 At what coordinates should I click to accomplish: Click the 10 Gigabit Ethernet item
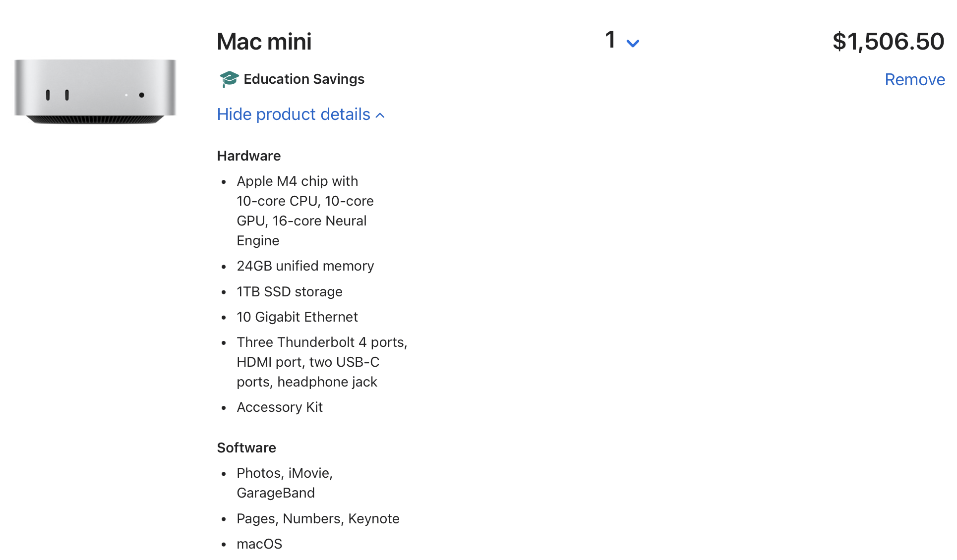click(x=297, y=317)
